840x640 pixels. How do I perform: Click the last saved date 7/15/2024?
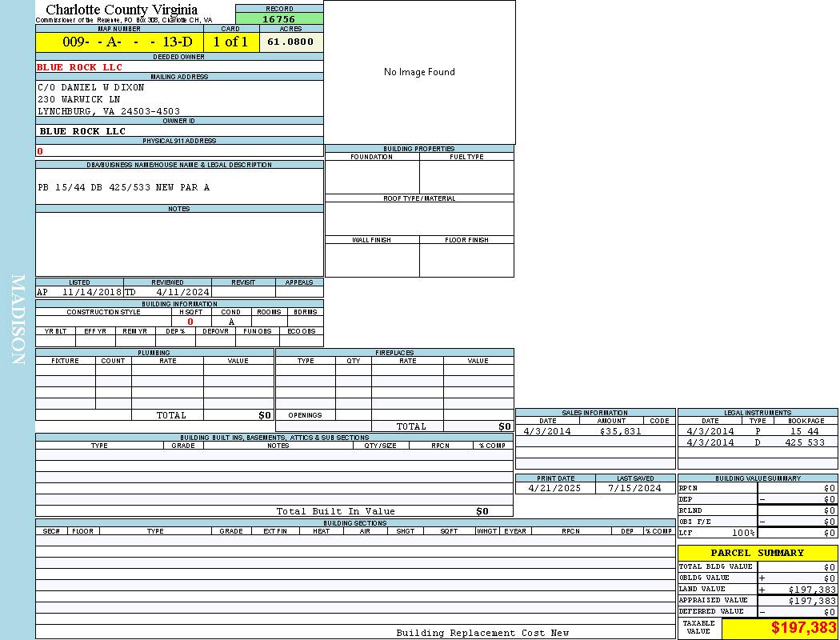click(x=634, y=488)
